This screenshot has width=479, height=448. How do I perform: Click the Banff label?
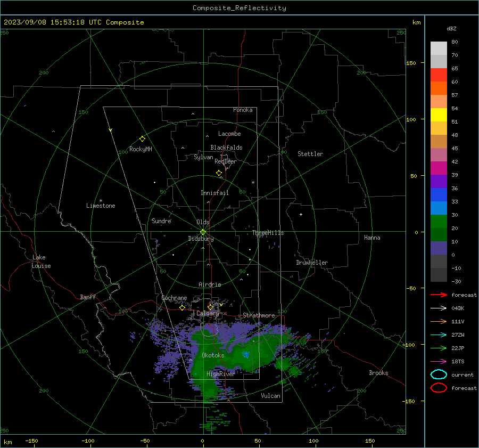tap(88, 297)
